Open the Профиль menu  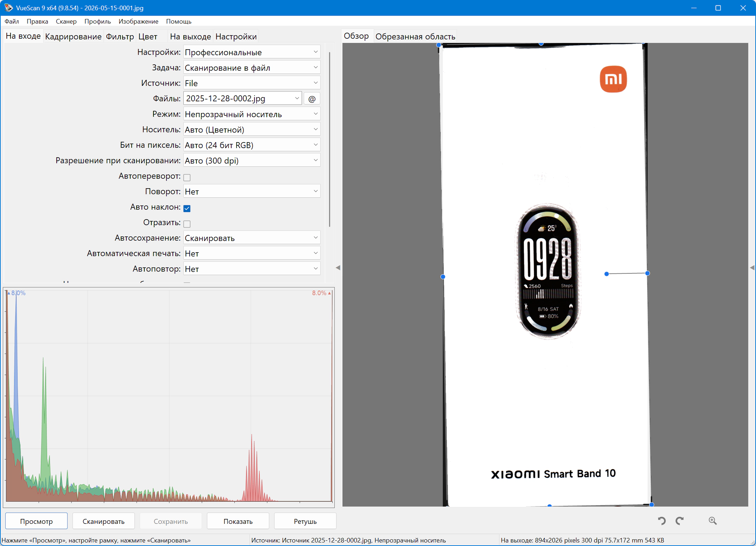click(x=97, y=21)
